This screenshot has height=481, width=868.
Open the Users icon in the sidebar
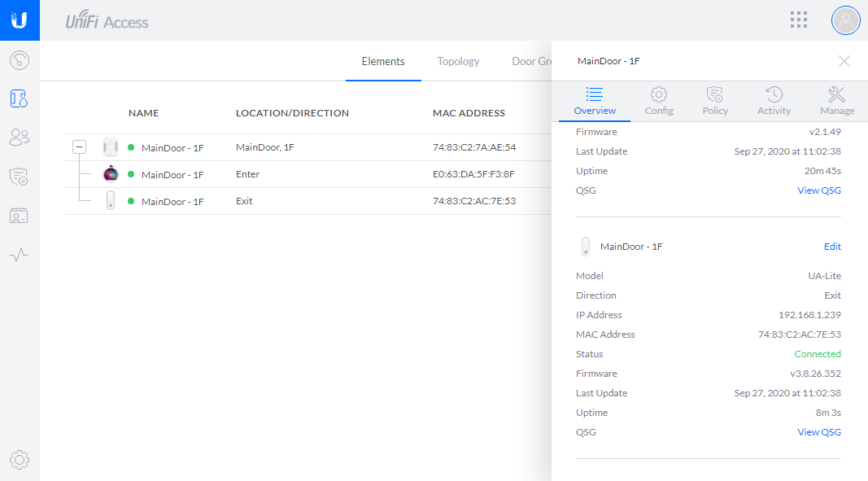point(20,137)
